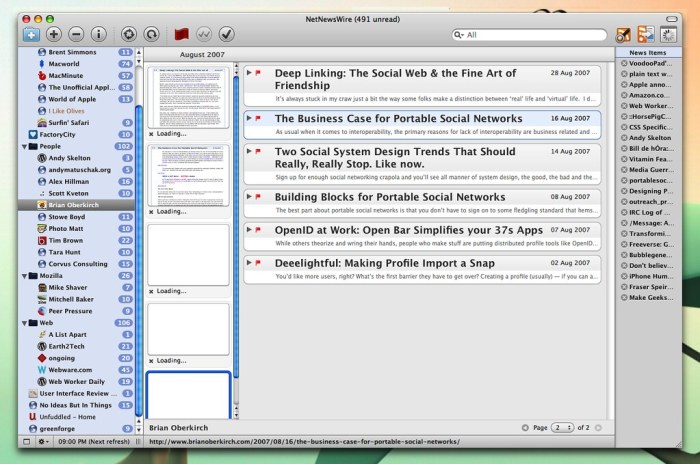This screenshot has height=464, width=700.
Task: Click the New Folder toolbar icon
Action: [31, 34]
